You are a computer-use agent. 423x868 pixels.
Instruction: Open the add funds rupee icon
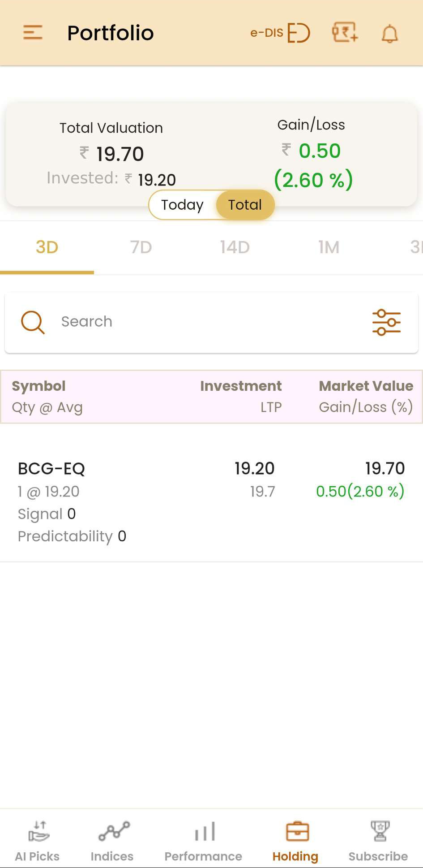(345, 33)
